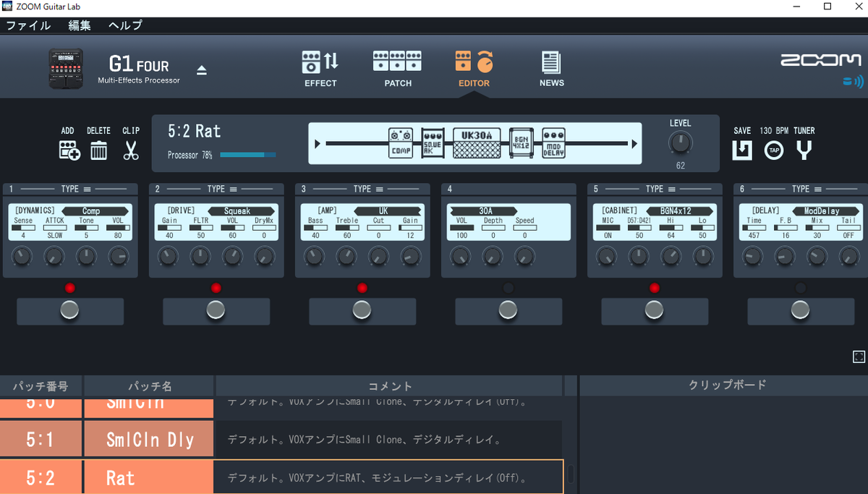Select patch name Rat in list

pyautogui.click(x=120, y=478)
